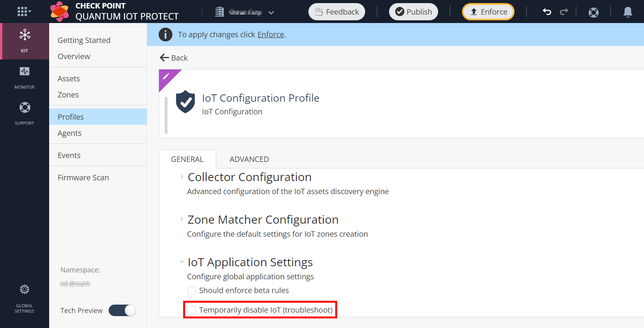The width and height of the screenshot is (644, 328).
Task: Click the info icon in the banner
Action: coord(166,35)
